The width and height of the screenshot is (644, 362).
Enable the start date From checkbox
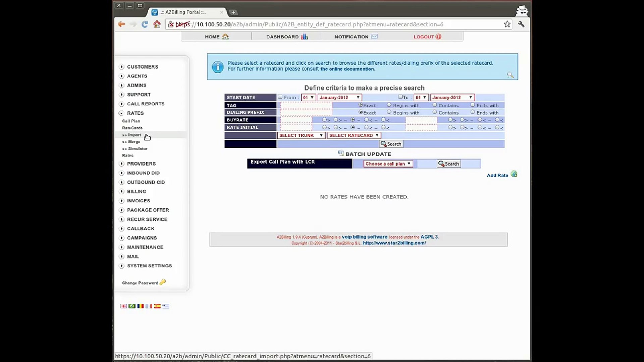click(x=280, y=97)
